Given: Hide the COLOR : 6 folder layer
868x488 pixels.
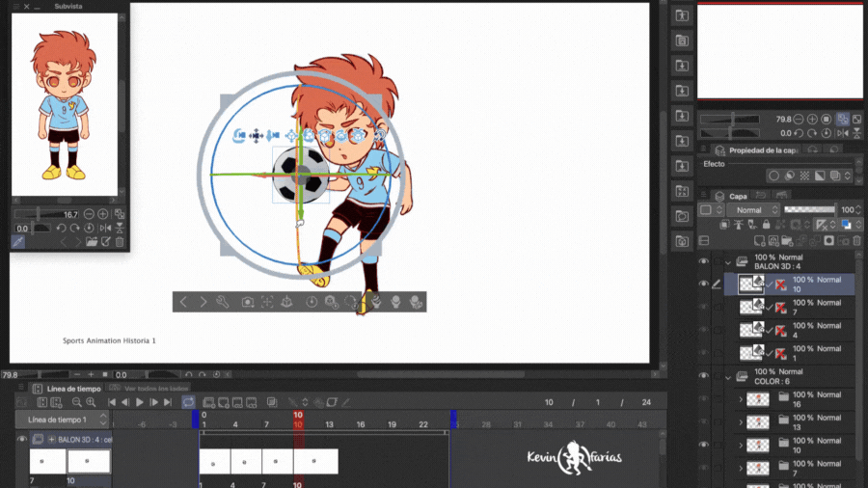Looking at the screenshot, I should (x=704, y=376).
